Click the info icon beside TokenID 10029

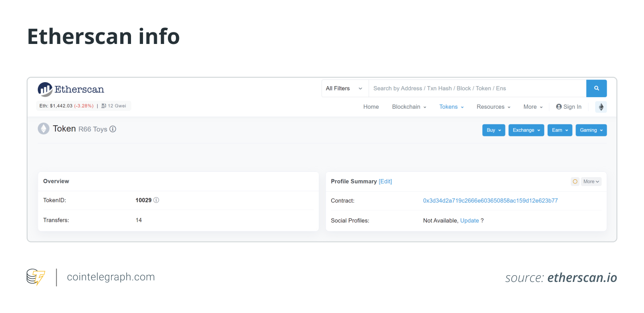[156, 200]
